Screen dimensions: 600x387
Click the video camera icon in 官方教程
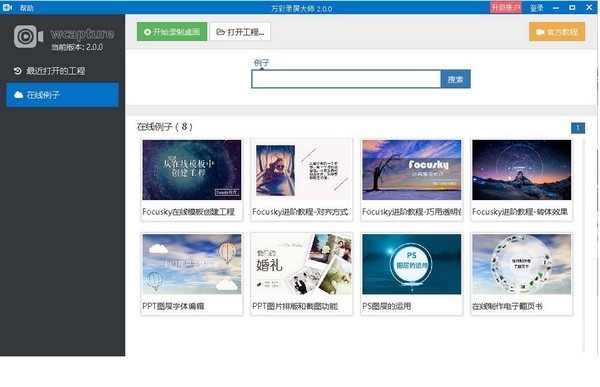(540, 32)
